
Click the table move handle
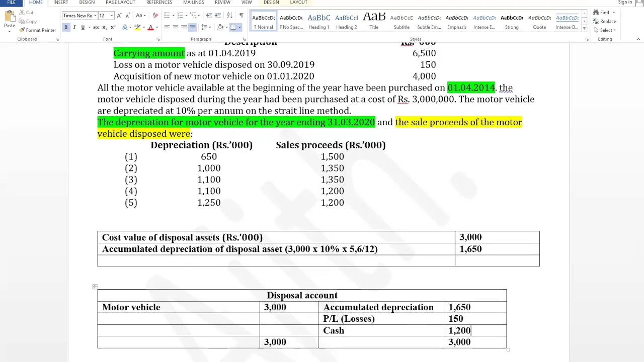[x=95, y=287]
